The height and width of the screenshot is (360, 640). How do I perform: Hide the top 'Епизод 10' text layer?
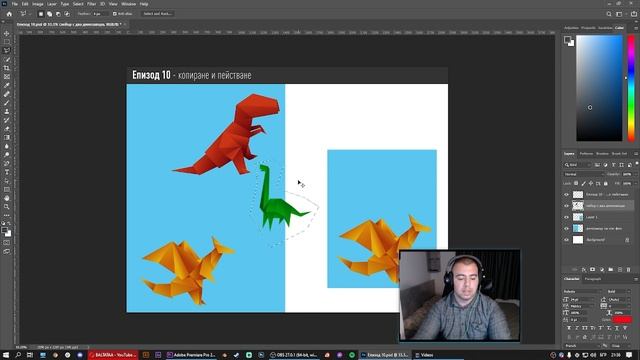click(x=566, y=195)
